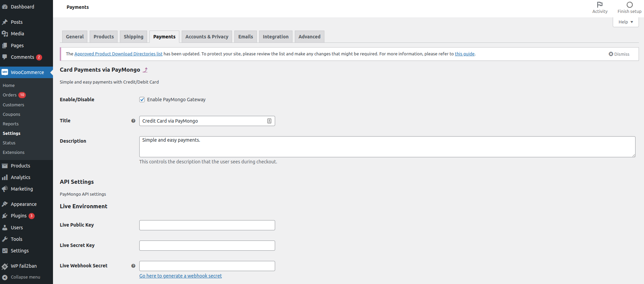Click the Analytics bar chart icon
Viewport: 644px width, 284px height.
[x=5, y=177]
